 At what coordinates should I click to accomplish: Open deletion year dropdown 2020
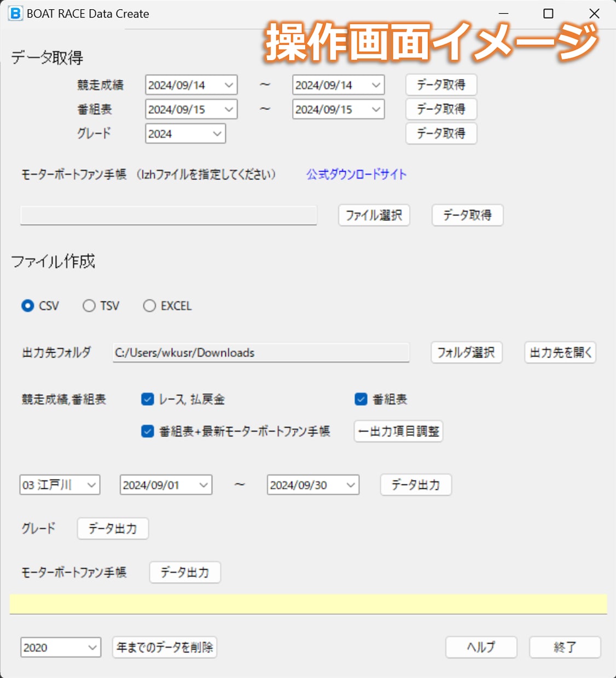pos(61,647)
